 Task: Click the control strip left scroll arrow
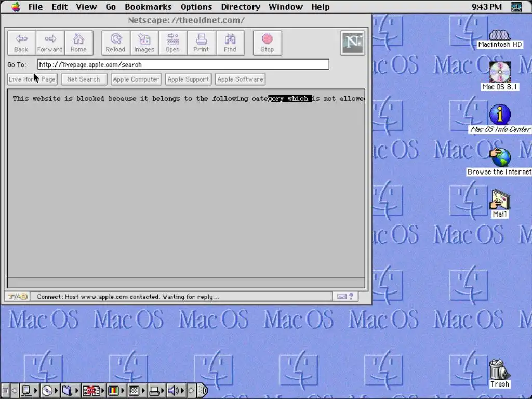14,391
